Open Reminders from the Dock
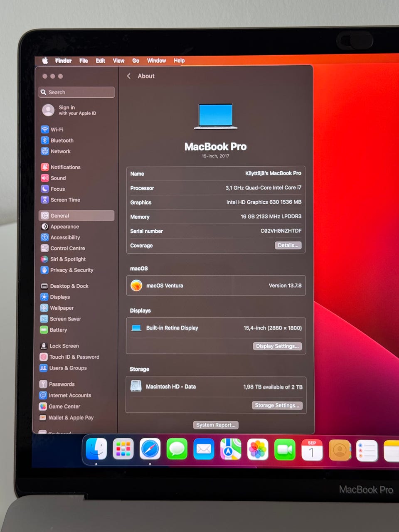The height and width of the screenshot is (532, 399). pyautogui.click(x=367, y=451)
